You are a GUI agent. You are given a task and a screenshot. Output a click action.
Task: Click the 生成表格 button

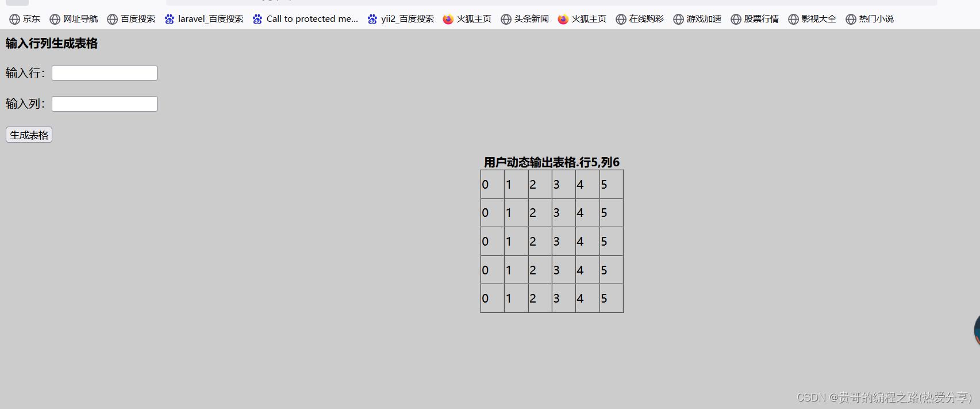click(x=29, y=135)
